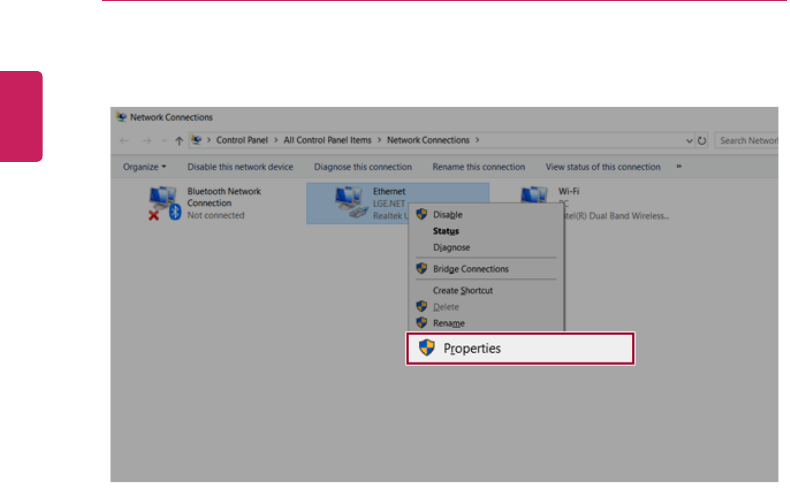Choose Disable from the context menu
This screenshot has width=790, height=504.
[x=486, y=215]
